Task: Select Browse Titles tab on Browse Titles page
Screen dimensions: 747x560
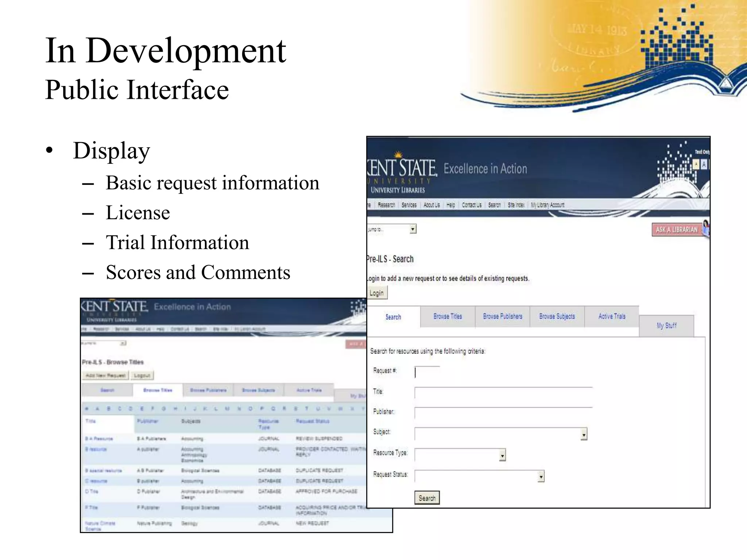Action: pos(158,390)
